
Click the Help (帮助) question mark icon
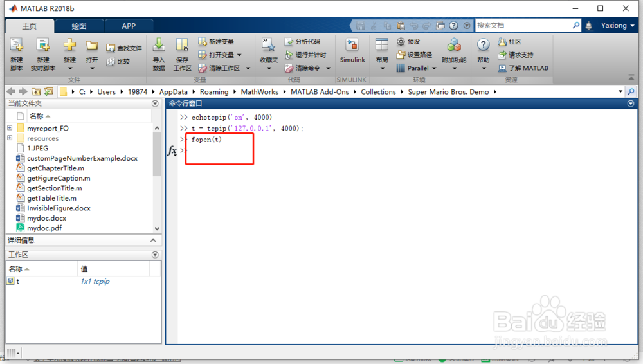pyautogui.click(x=484, y=44)
